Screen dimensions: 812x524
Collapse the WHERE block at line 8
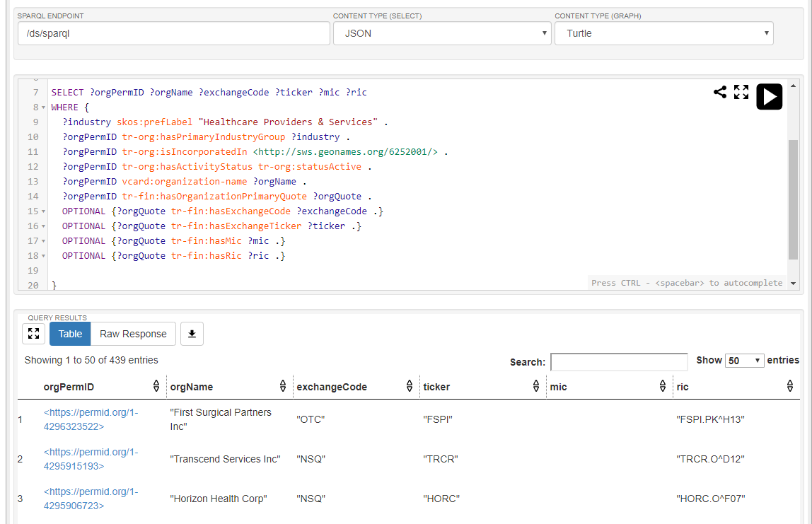click(x=44, y=107)
